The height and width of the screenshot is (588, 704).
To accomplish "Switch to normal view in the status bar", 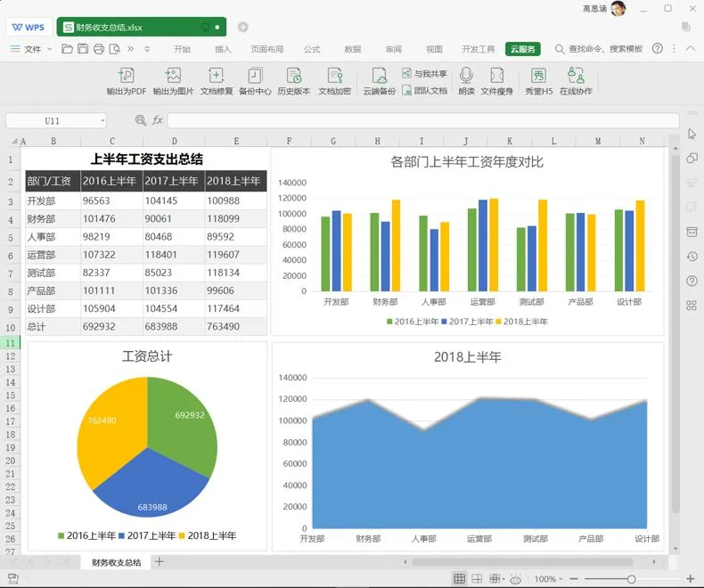I will (x=459, y=578).
